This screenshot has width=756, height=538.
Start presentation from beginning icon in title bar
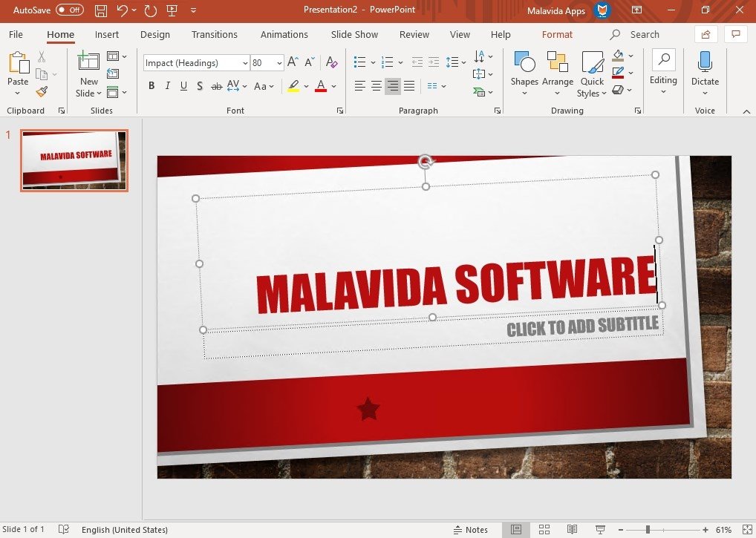point(172,10)
